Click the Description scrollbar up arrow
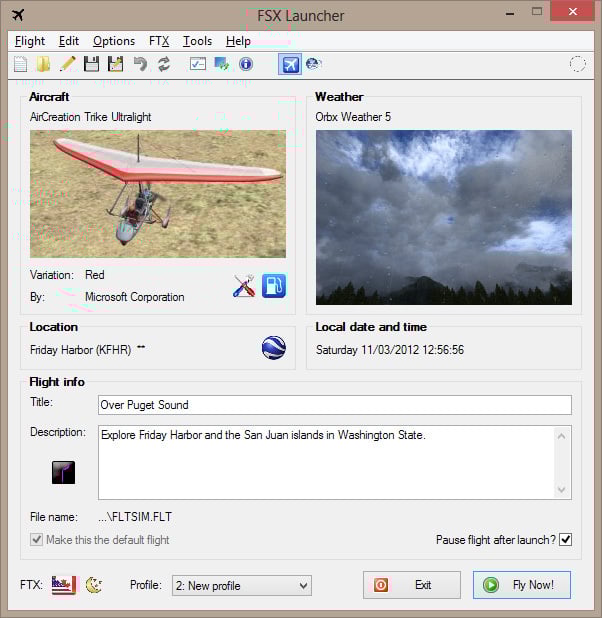The image size is (602, 618). (562, 436)
